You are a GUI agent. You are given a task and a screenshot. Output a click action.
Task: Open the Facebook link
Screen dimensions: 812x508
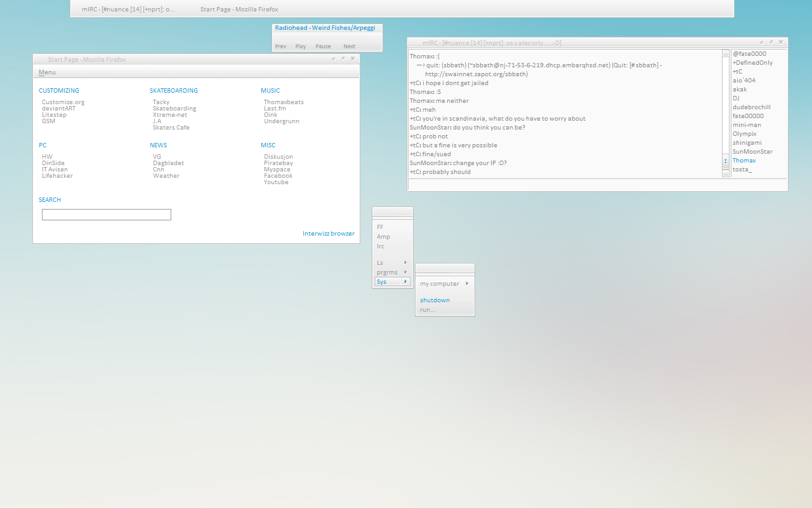pyautogui.click(x=278, y=176)
